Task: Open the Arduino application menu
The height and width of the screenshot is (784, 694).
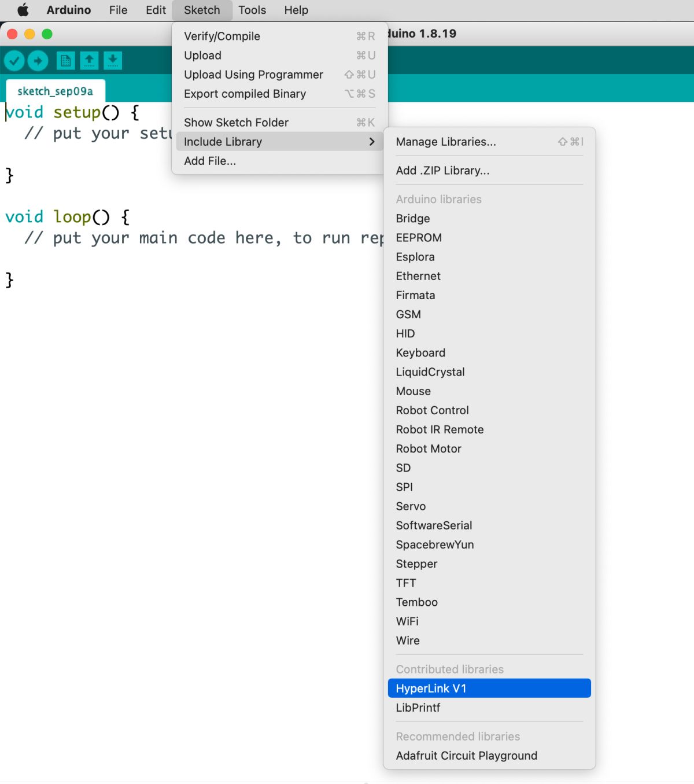Action: (x=69, y=10)
